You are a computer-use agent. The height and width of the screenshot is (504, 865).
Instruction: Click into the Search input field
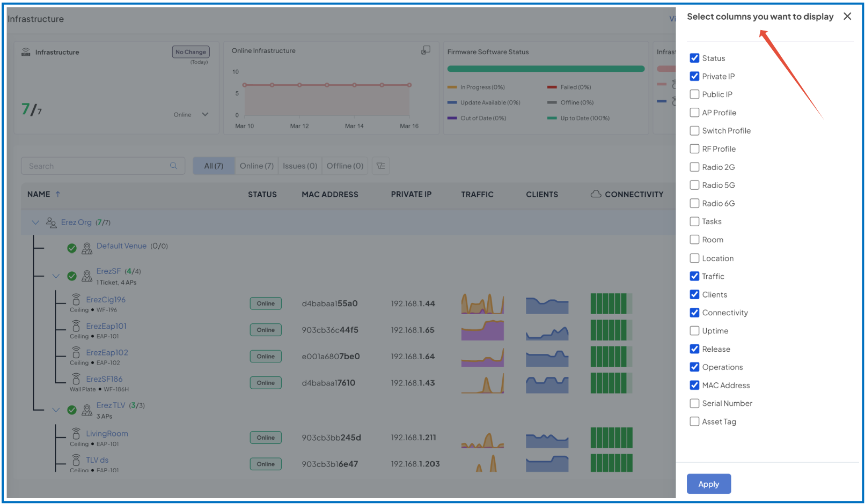(103, 166)
